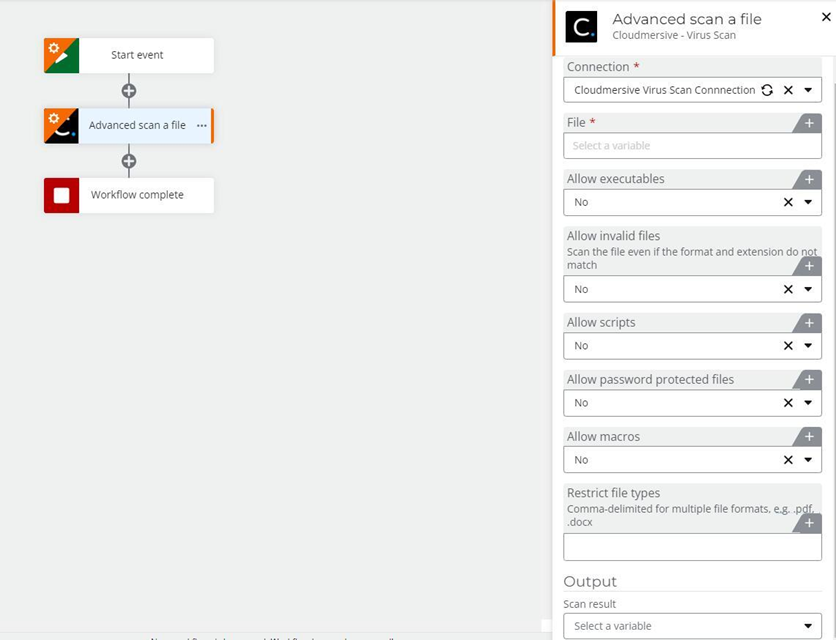Click the Allow executables label
Image resolution: width=836 pixels, height=640 pixels.
(x=615, y=179)
